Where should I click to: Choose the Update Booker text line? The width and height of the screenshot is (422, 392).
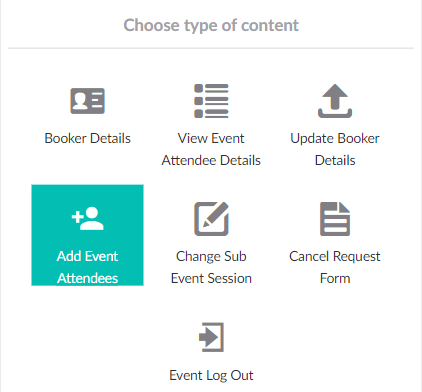pos(335,139)
